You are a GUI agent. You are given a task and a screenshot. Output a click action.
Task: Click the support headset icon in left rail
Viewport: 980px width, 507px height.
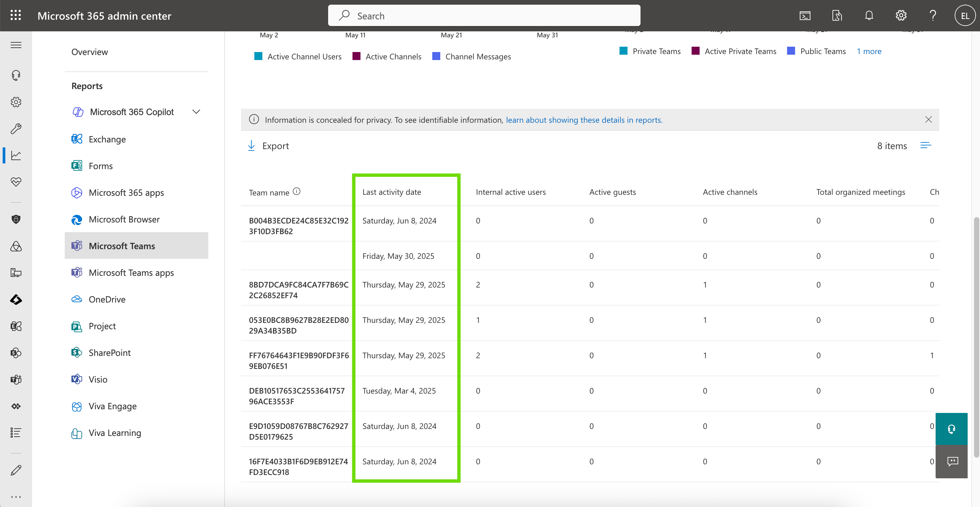click(16, 75)
